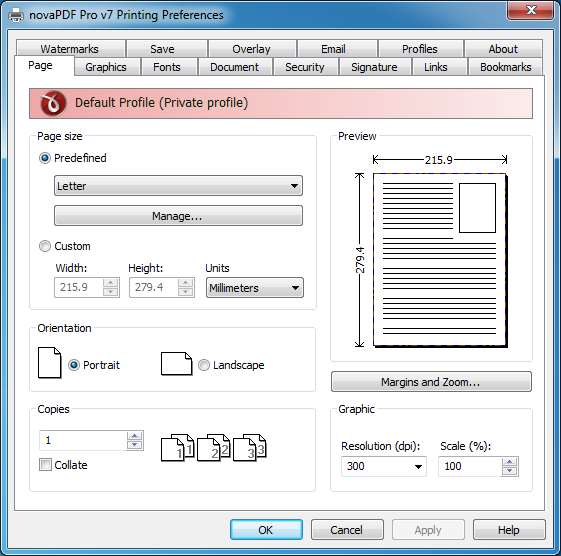Image resolution: width=561 pixels, height=556 pixels.
Task: Confirm with the OK button
Action: 266,530
